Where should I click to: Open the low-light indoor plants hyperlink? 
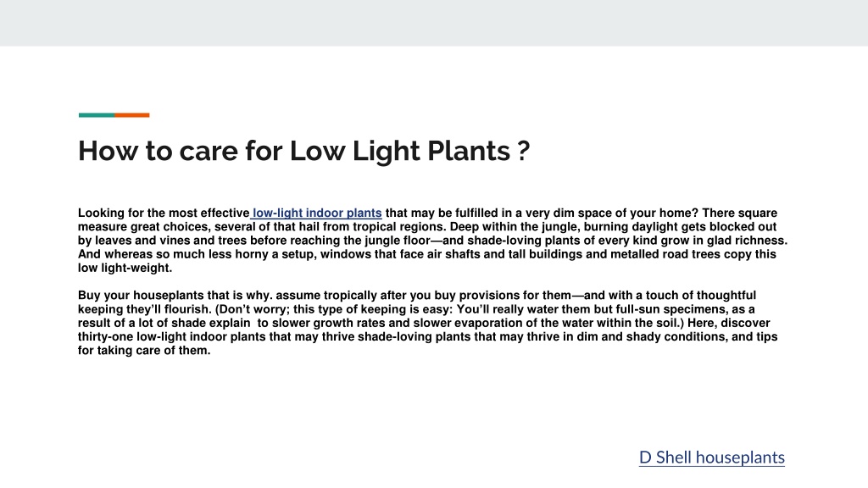click(x=317, y=213)
